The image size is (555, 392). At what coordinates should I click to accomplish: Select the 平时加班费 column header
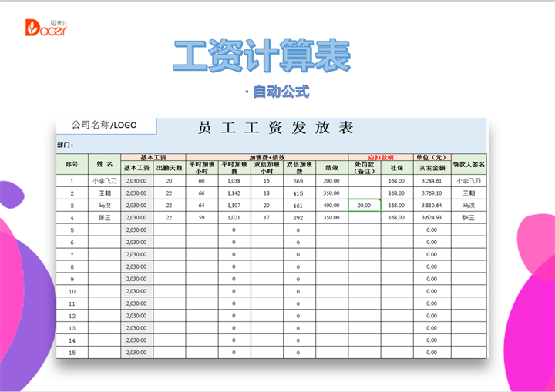click(x=234, y=168)
